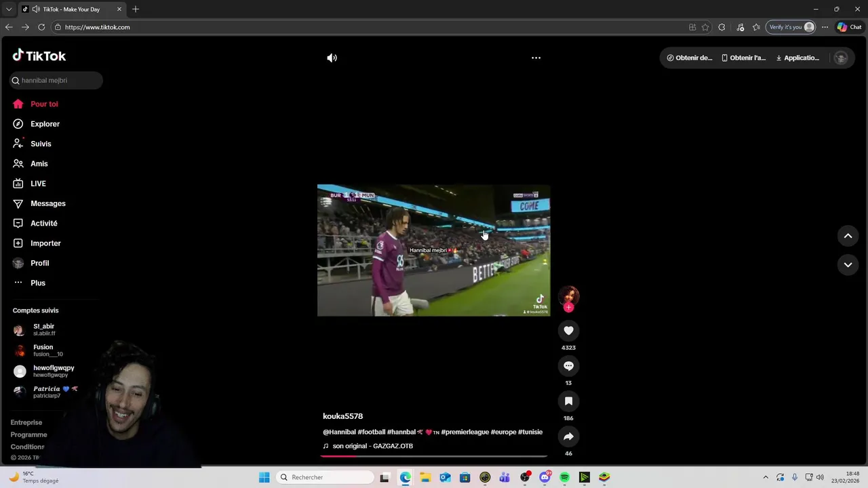Share the video using the arrow icon
868x488 pixels.
click(568, 436)
